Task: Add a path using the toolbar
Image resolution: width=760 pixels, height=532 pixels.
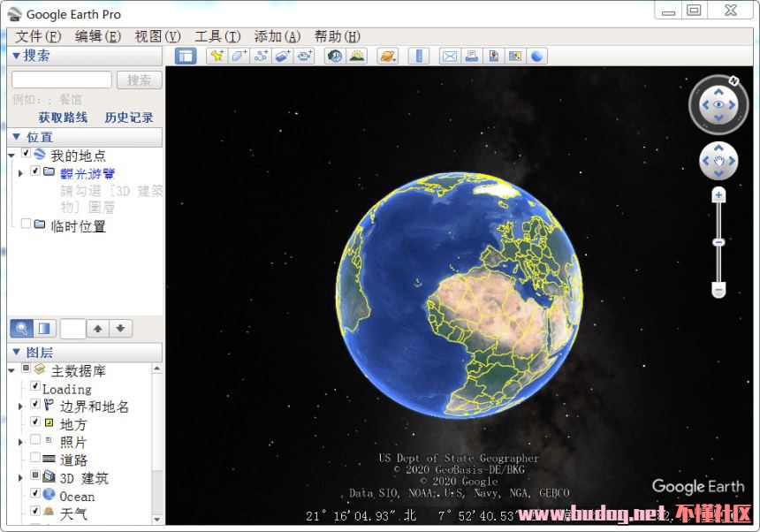Action: (x=261, y=57)
